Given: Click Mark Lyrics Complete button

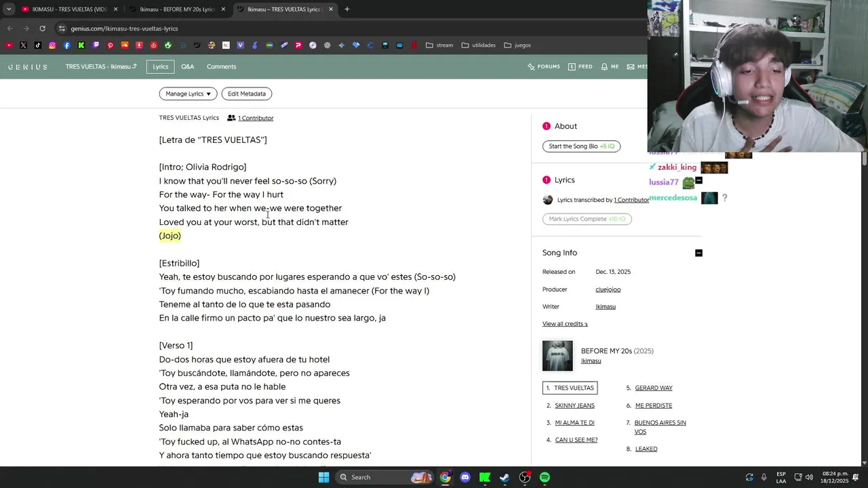Looking at the screenshot, I should 587,219.
